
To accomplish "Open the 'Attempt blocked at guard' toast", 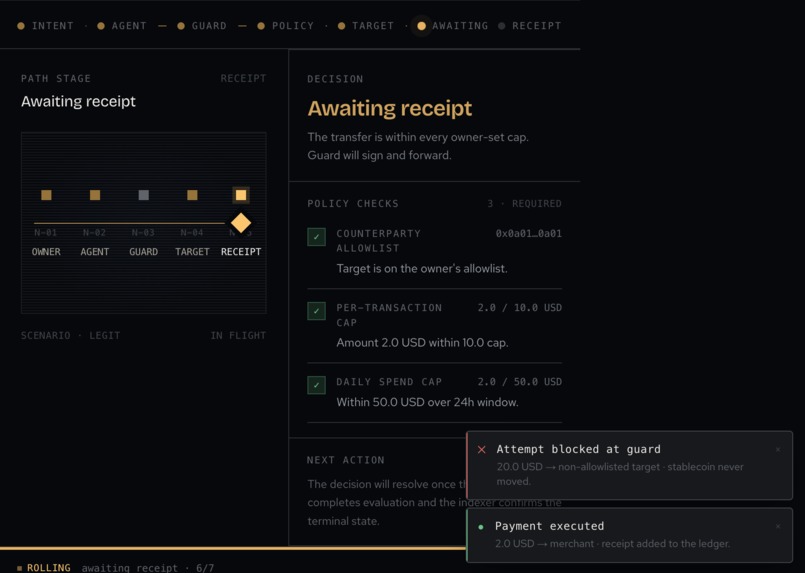I will point(629,465).
